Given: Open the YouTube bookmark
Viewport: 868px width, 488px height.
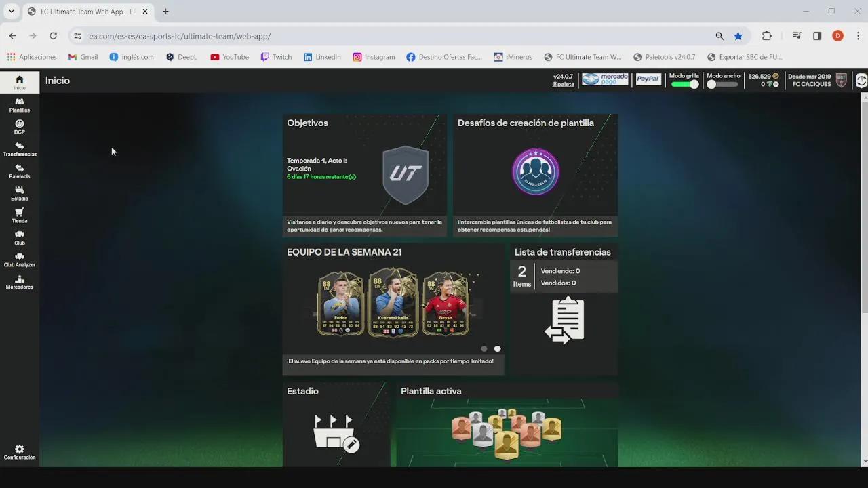Looking at the screenshot, I should (229, 57).
